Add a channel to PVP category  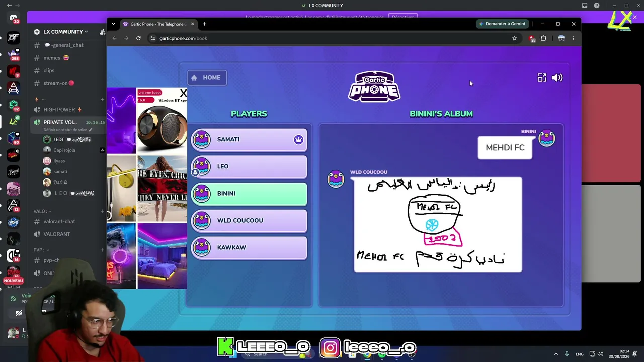point(102,250)
